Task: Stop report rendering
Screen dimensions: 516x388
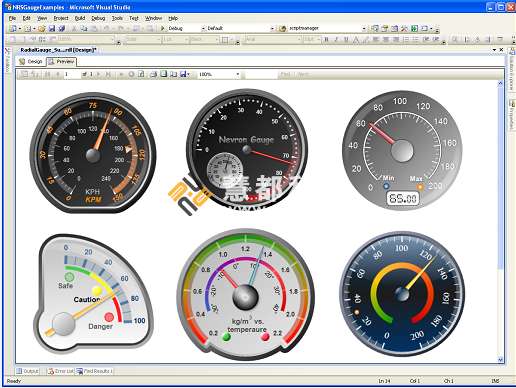Action: click(x=131, y=74)
